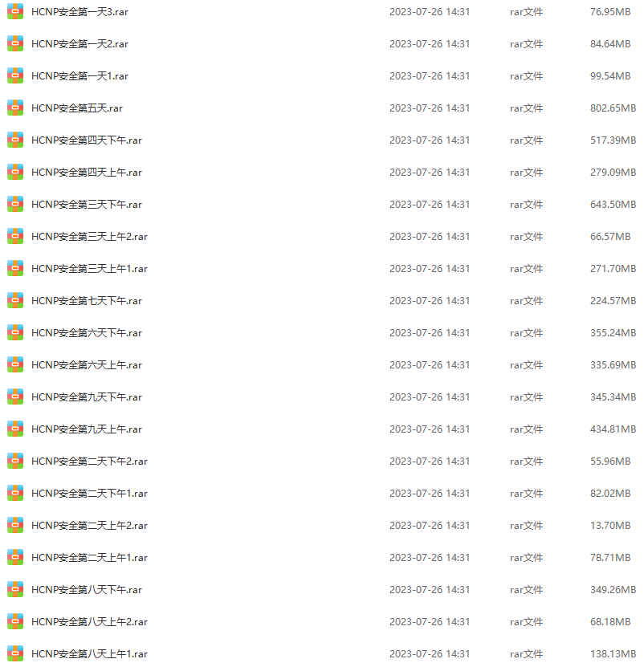Click the file size 271.70MB
This screenshot has width=644, height=667.
click(613, 269)
